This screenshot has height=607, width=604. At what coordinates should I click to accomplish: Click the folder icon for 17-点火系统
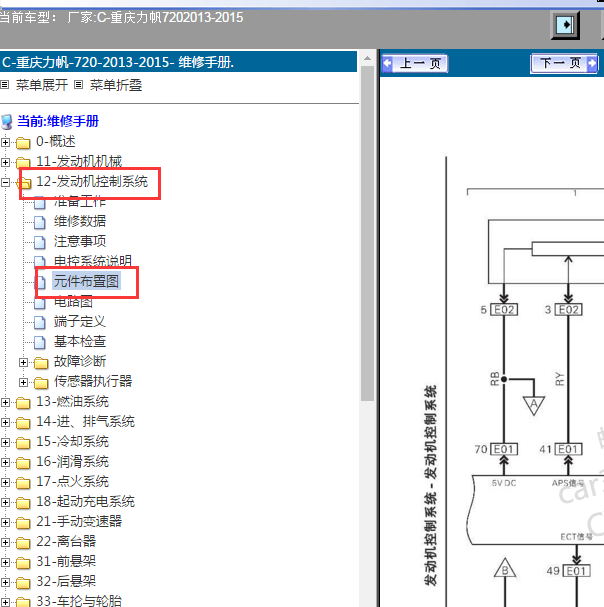pos(23,483)
